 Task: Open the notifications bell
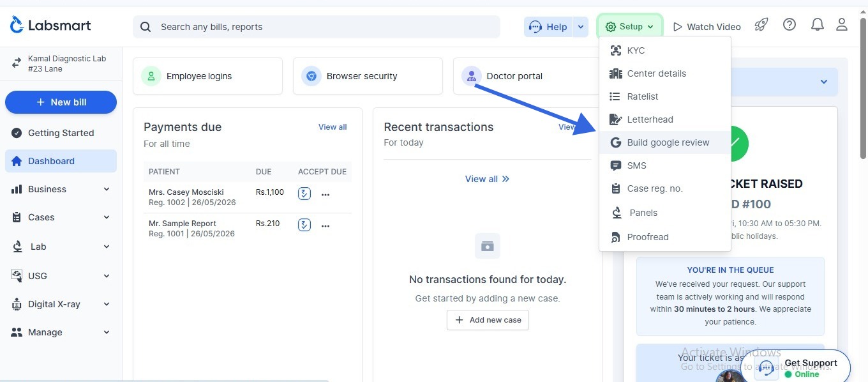818,25
